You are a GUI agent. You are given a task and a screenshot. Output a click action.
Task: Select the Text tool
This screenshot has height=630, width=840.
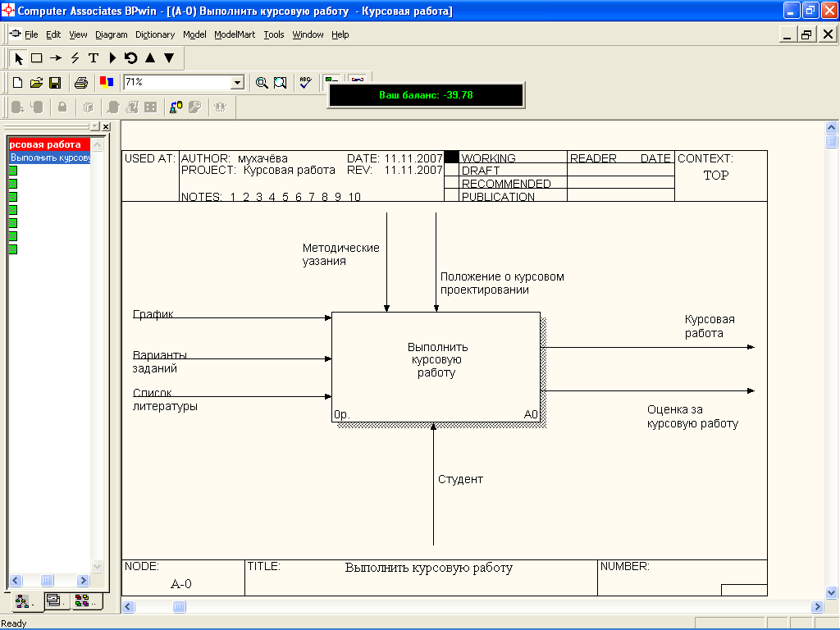click(94, 58)
